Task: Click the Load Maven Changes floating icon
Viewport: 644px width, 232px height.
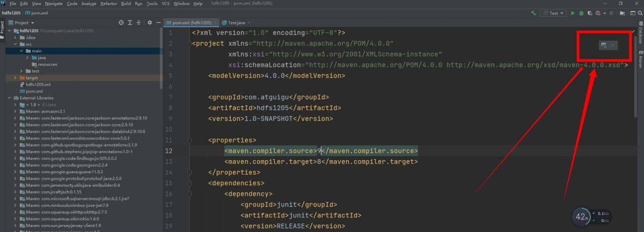Action: [x=603, y=45]
